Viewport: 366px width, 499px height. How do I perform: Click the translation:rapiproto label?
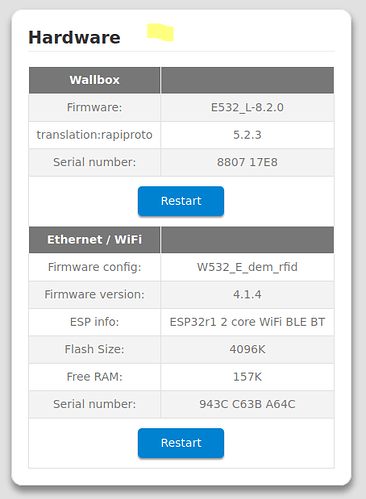pyautogui.click(x=94, y=135)
